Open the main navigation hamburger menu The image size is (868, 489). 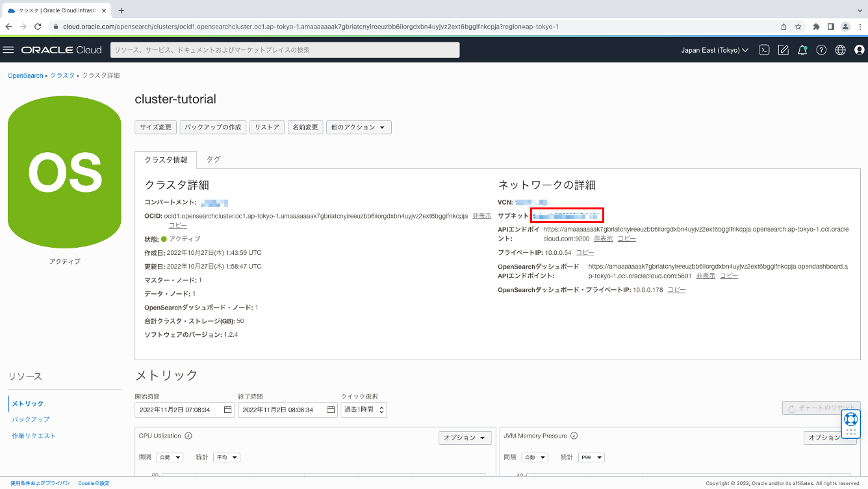pos(8,49)
